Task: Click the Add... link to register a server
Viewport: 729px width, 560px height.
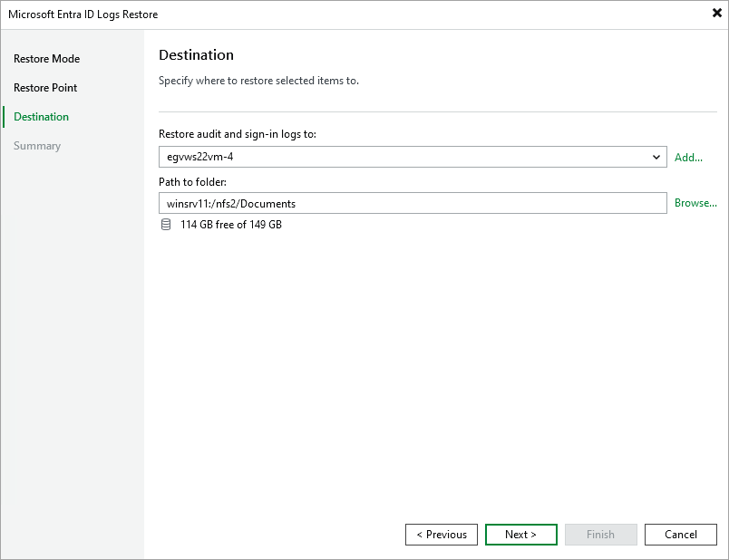Action: 688,157
